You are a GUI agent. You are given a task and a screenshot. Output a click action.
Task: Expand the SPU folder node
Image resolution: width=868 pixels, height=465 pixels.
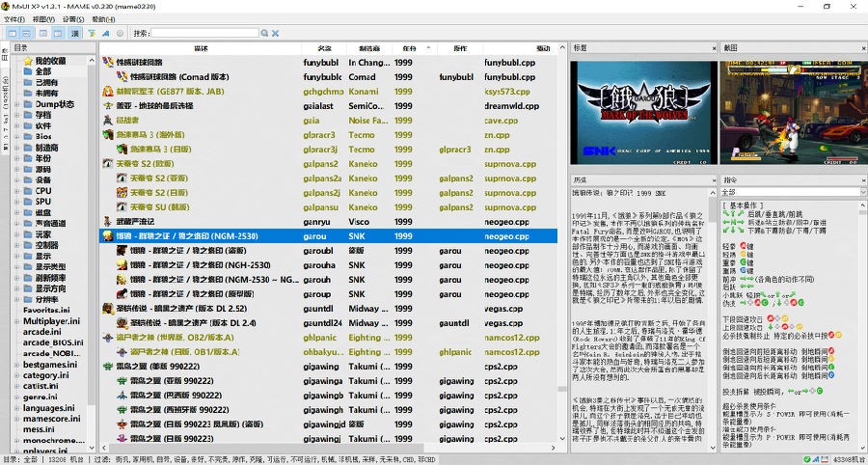click(x=16, y=202)
